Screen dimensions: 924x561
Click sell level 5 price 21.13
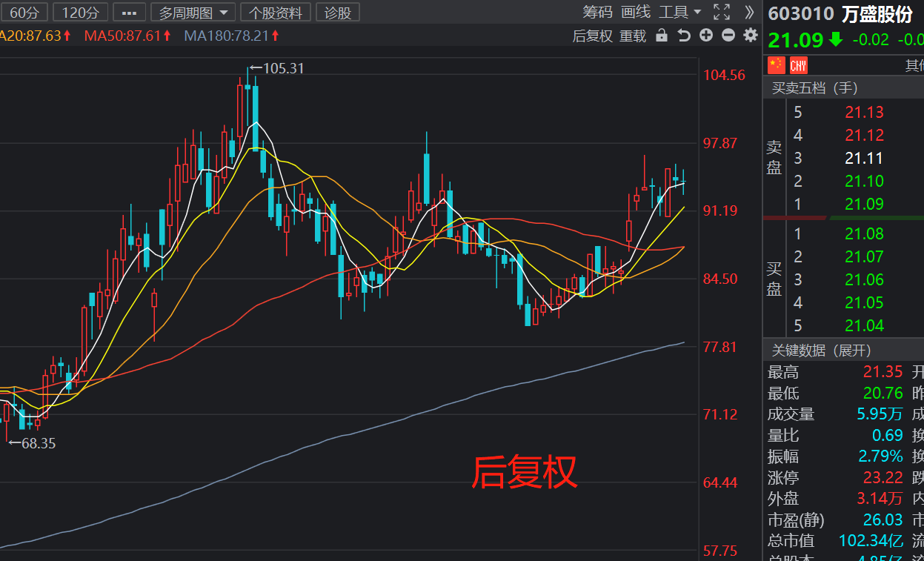coord(864,113)
